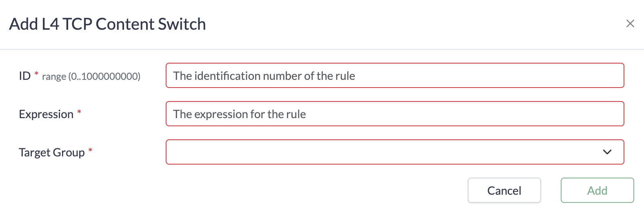Close the Add L4 TCP Content Switch dialog
The image size is (644, 211).
click(x=630, y=24)
